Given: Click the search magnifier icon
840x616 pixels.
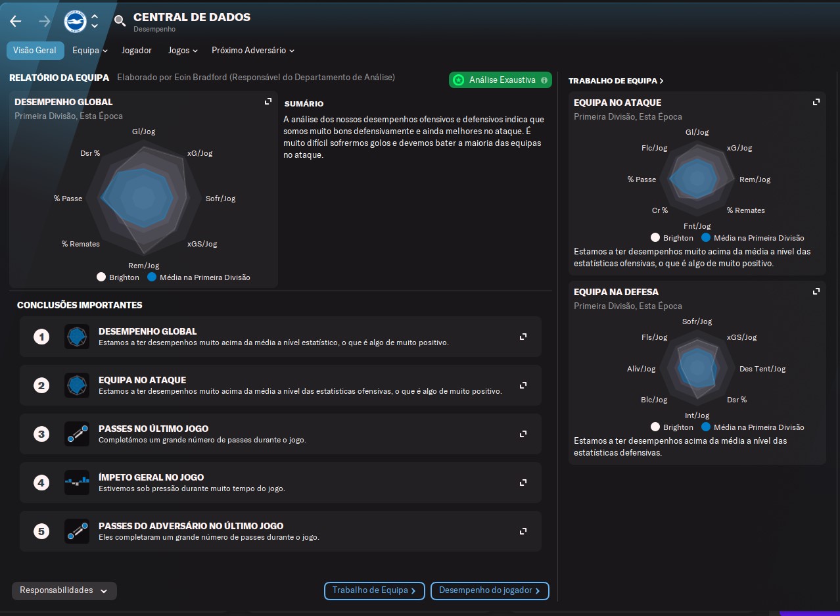Looking at the screenshot, I should 120,21.
